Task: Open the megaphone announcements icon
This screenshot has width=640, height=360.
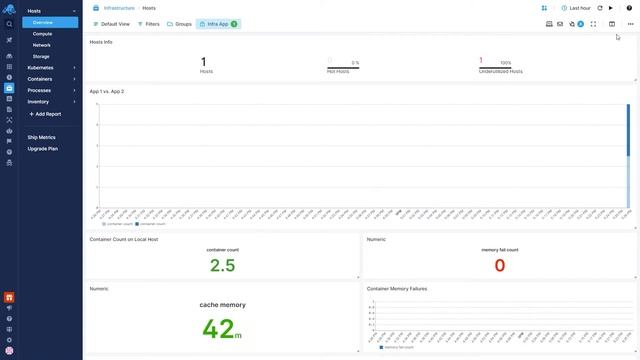Action: coord(9,308)
